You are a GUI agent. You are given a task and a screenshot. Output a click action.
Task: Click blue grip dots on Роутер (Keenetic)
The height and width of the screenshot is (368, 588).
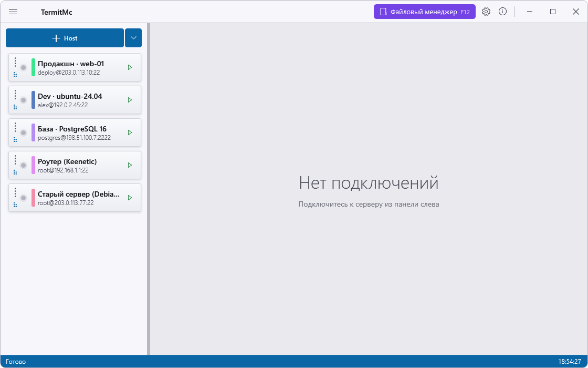tap(15, 172)
